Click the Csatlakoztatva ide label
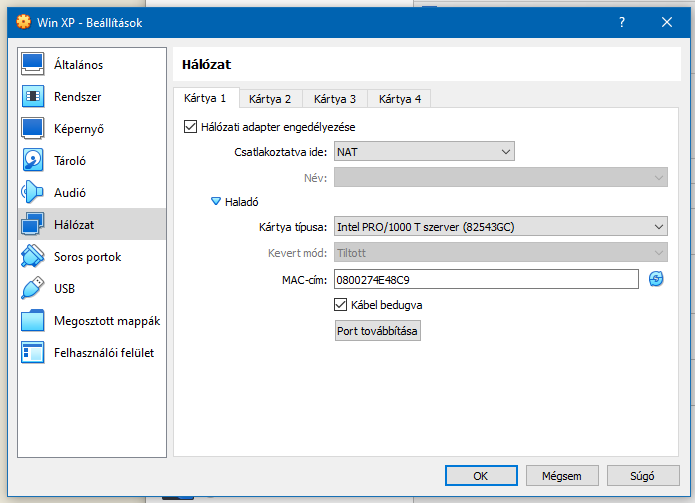695x503 pixels. [x=281, y=152]
